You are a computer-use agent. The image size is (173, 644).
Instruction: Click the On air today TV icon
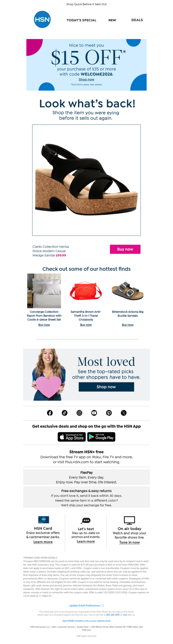click(x=129, y=520)
